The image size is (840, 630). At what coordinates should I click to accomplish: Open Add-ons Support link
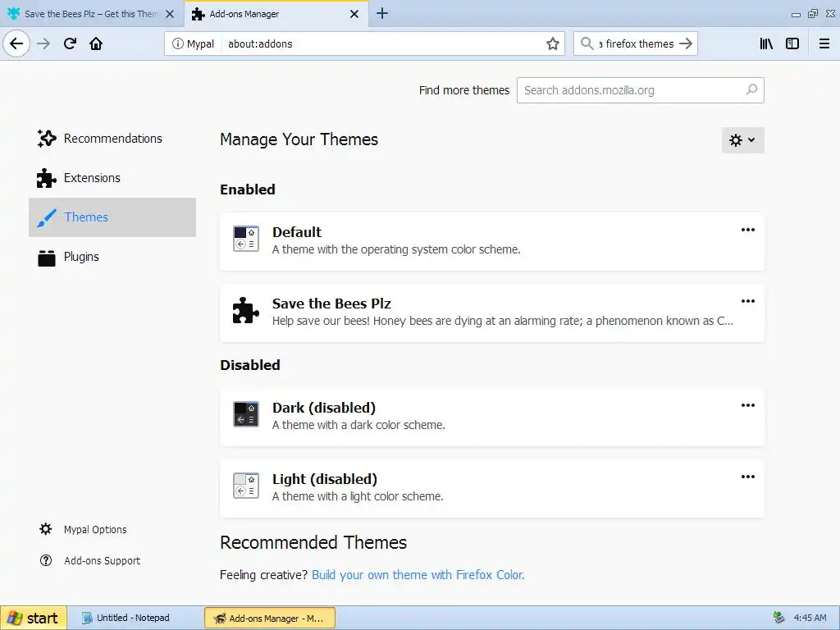click(x=102, y=560)
